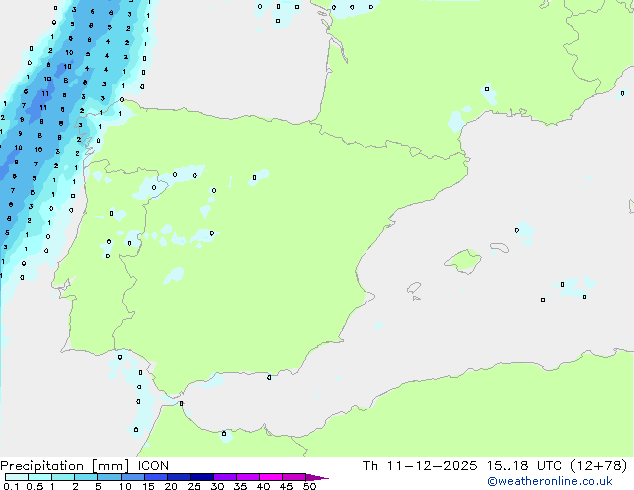
Task: Click the legend label '0.5'
Action: pos(35,486)
